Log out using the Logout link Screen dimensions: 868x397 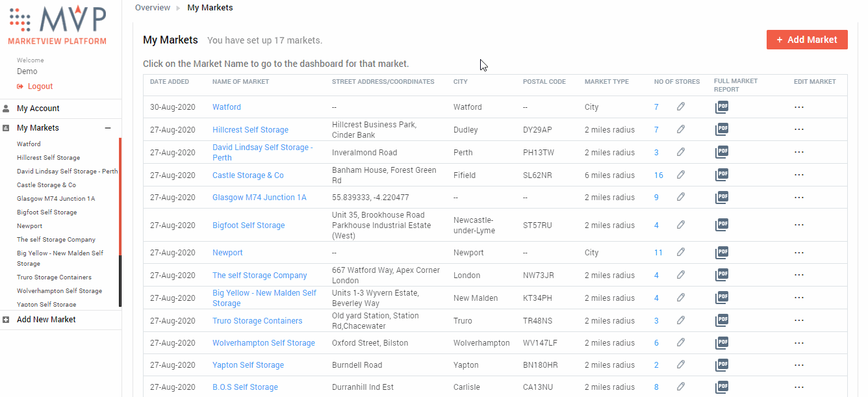tap(40, 86)
